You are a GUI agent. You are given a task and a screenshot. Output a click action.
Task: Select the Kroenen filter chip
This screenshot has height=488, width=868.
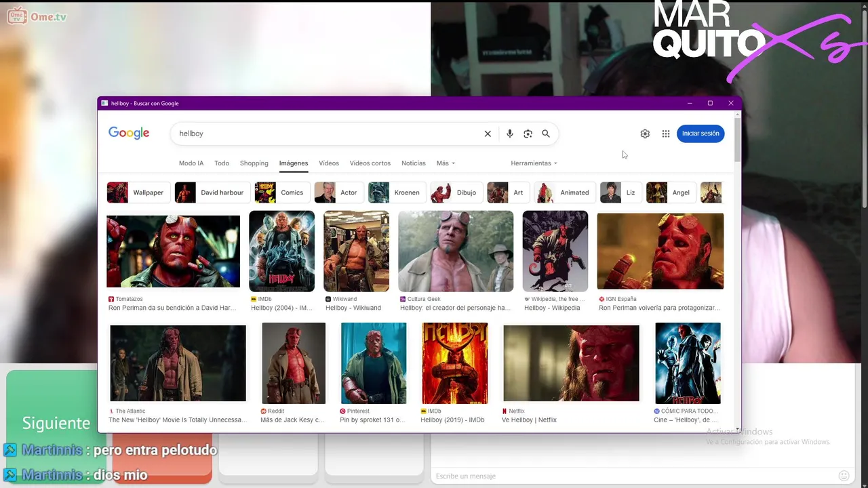tap(397, 192)
